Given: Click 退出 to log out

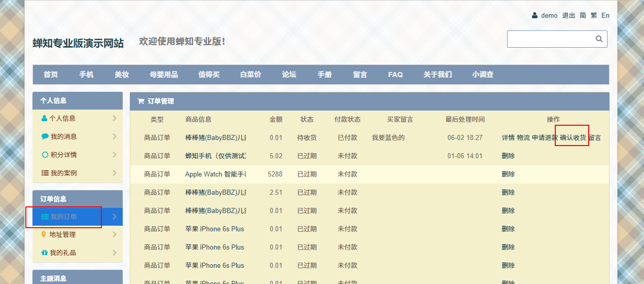Looking at the screenshot, I should pyautogui.click(x=568, y=16).
